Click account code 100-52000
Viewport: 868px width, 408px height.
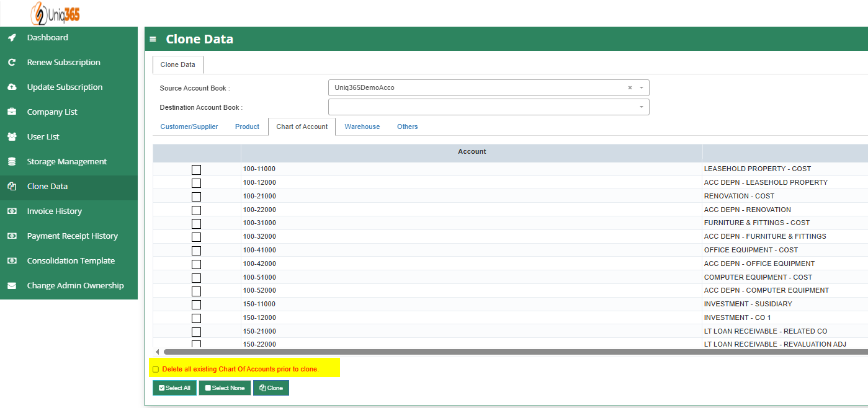tap(259, 290)
